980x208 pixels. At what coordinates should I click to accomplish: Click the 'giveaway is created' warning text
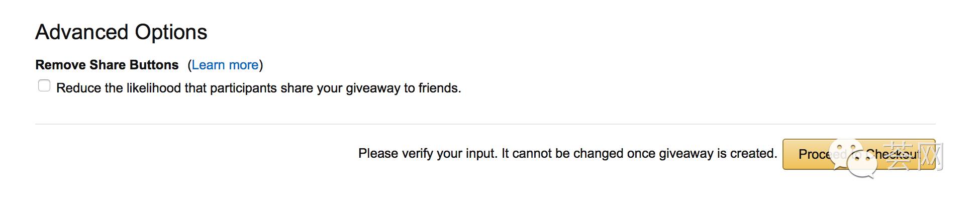(718, 153)
